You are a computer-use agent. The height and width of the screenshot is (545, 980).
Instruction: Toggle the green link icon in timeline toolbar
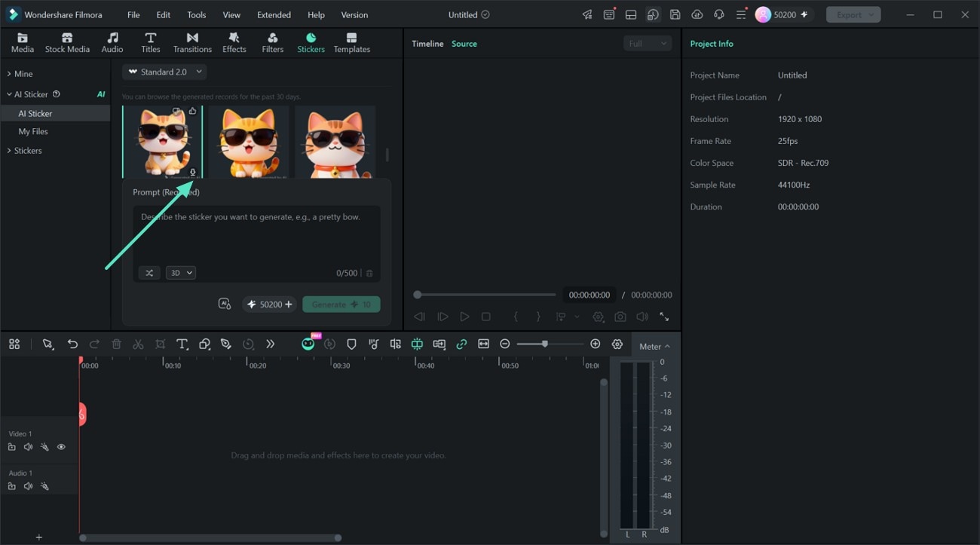point(461,344)
